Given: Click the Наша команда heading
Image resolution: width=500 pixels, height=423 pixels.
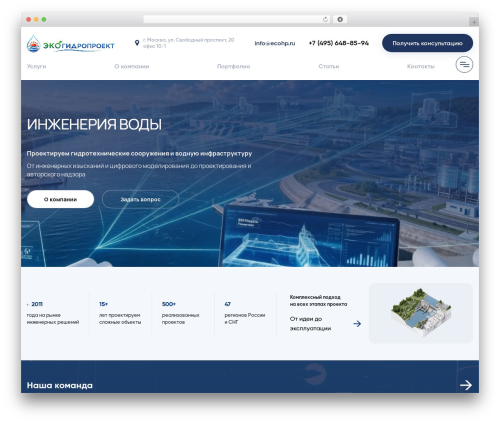Looking at the screenshot, I should [60, 385].
